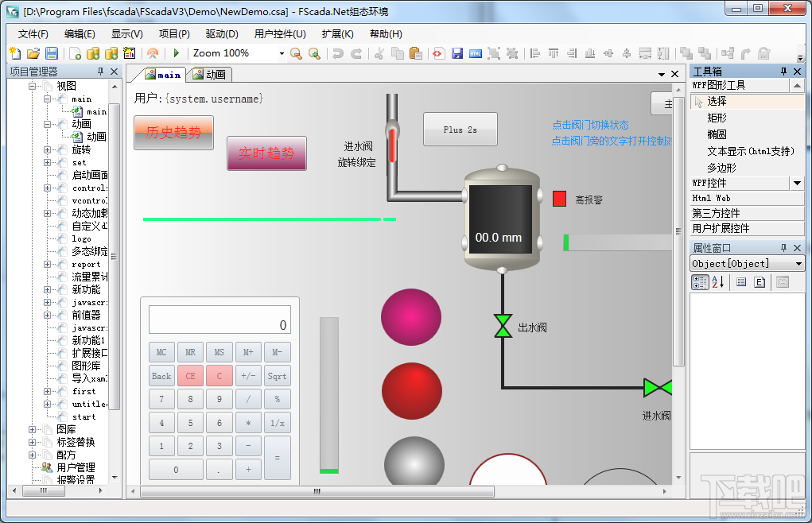Click the zoom out magnifier icon
The image size is (812, 523).
pyautogui.click(x=296, y=53)
